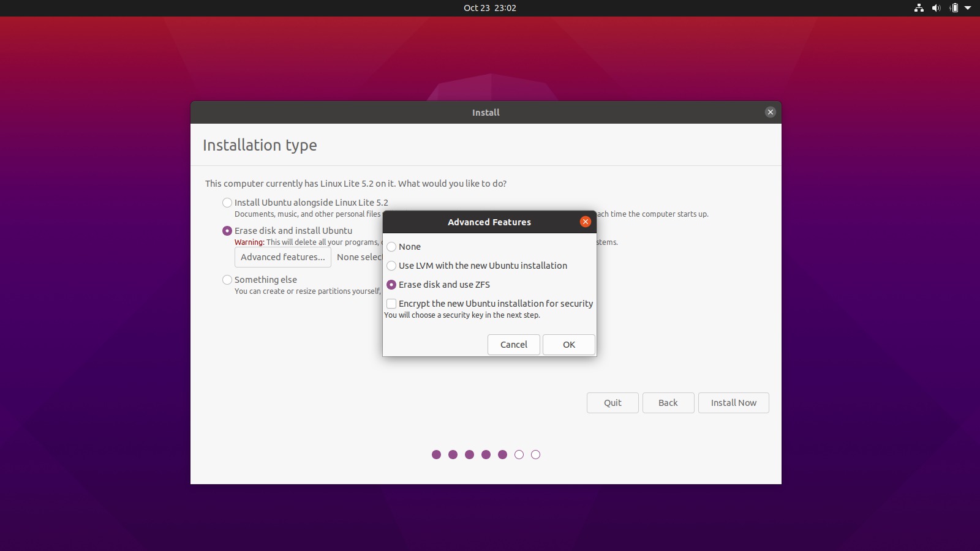This screenshot has width=980, height=551.
Task: Click the red Warning text
Action: (x=249, y=242)
